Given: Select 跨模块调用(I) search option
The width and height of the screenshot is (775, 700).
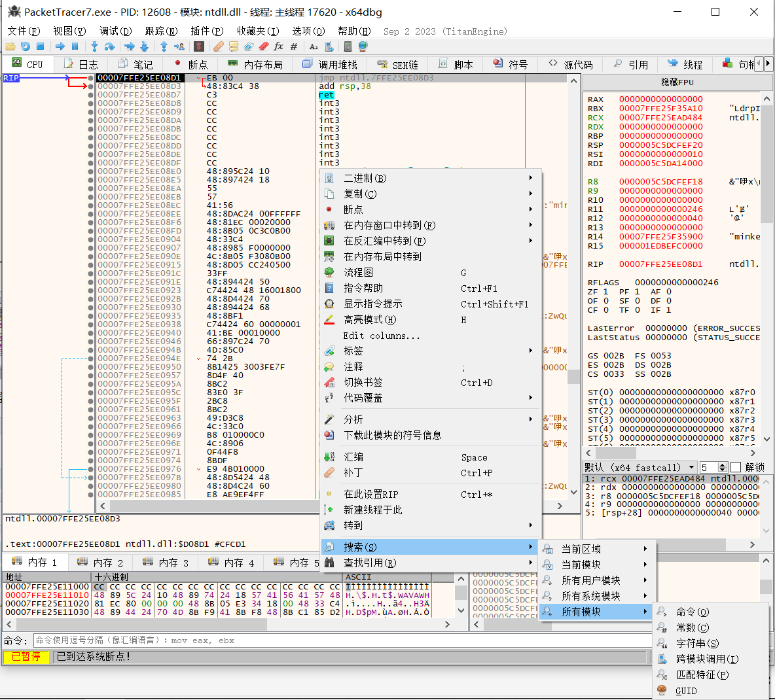Looking at the screenshot, I should (x=711, y=659).
